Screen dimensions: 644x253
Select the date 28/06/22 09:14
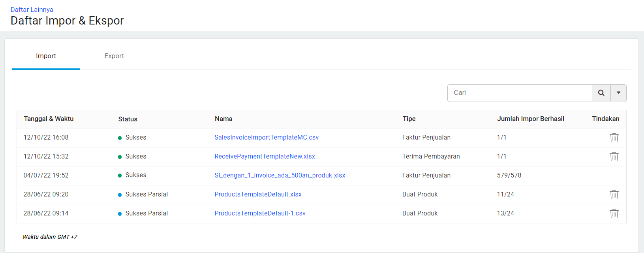click(46, 213)
